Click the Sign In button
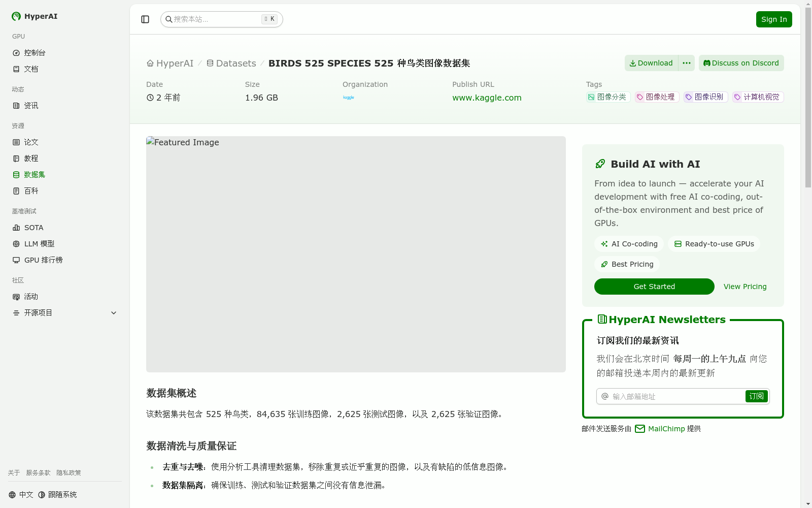812x508 pixels. (774, 19)
